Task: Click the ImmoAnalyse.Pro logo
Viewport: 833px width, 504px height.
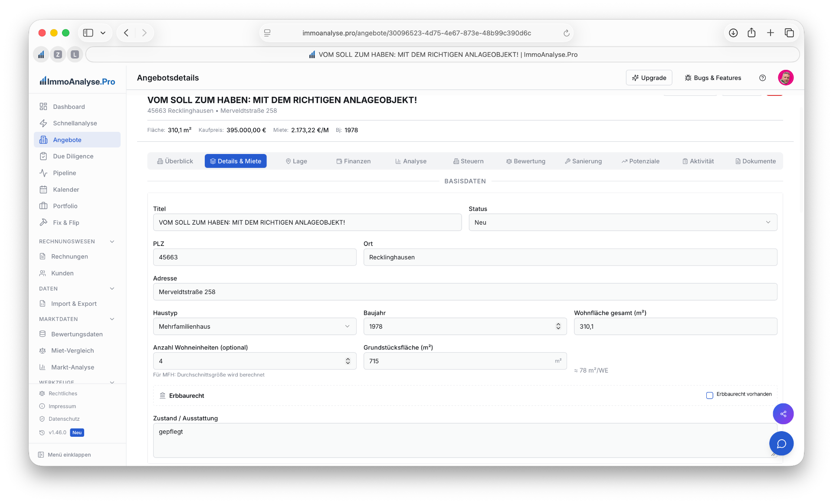Action: coord(77,81)
